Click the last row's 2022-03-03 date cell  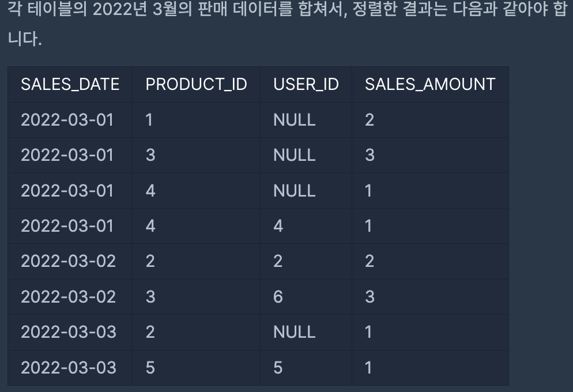coord(68,367)
